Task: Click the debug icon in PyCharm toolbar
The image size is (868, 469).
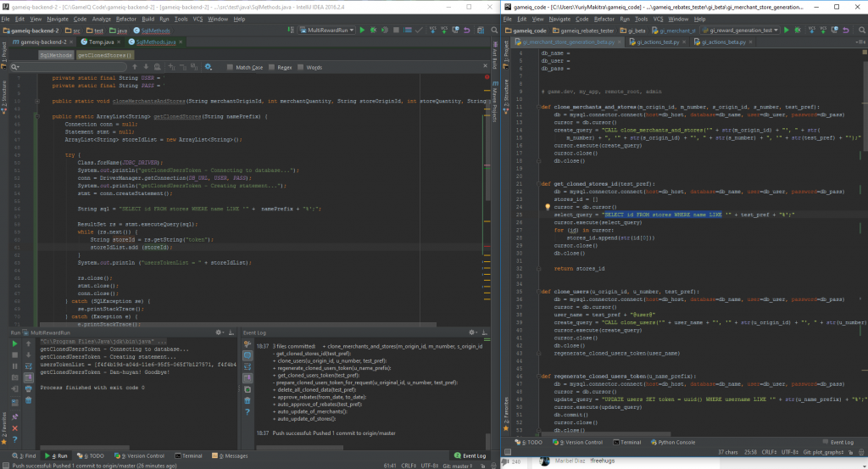Action: [x=798, y=31]
